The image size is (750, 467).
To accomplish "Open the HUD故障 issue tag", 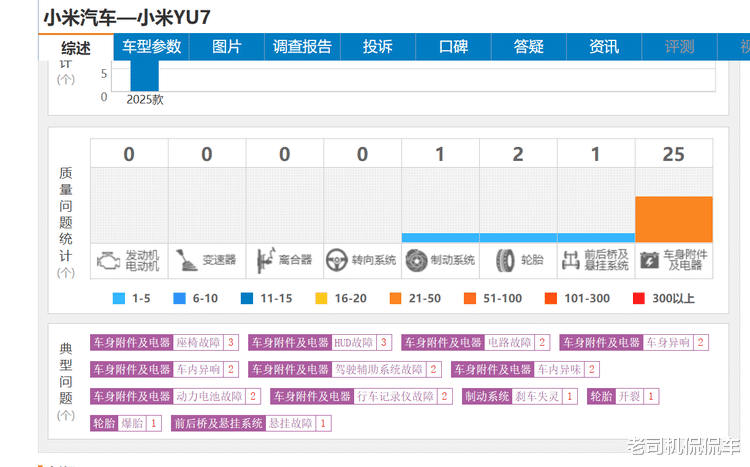I will point(320,343).
